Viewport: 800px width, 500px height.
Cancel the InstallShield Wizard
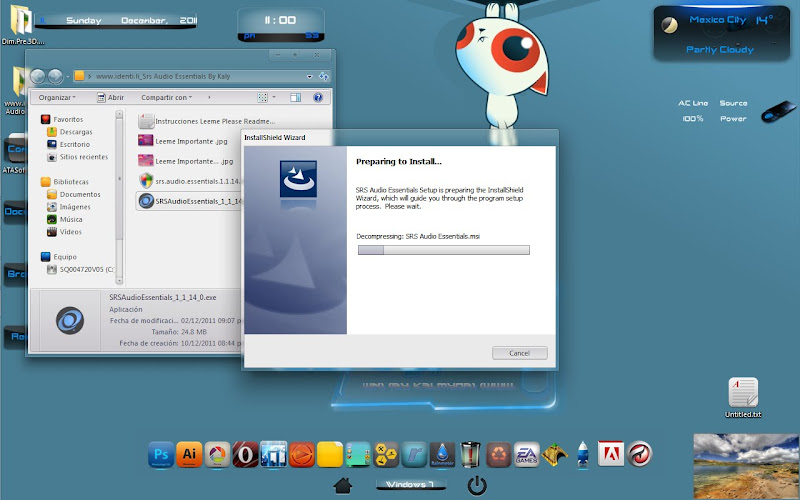[520, 353]
